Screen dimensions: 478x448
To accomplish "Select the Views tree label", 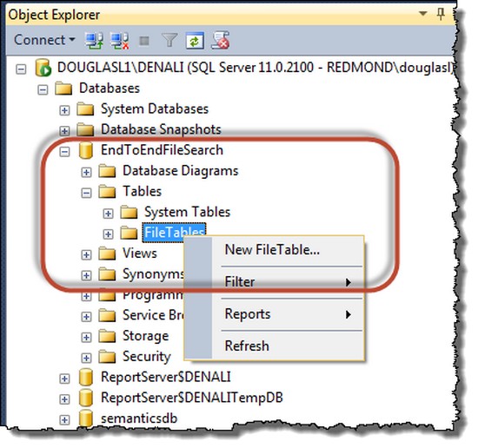I will pyautogui.click(x=140, y=254).
